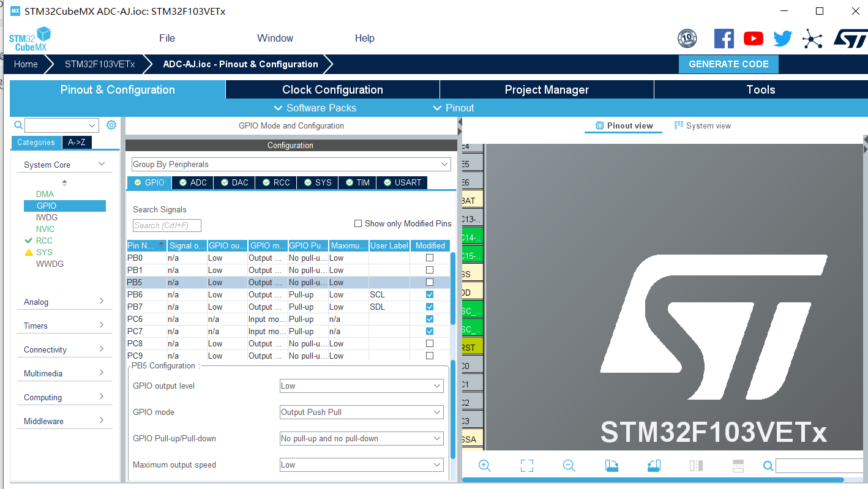Viewport: 868px width, 489px height.
Task: Rotate the chip clockwise
Action: (x=612, y=466)
